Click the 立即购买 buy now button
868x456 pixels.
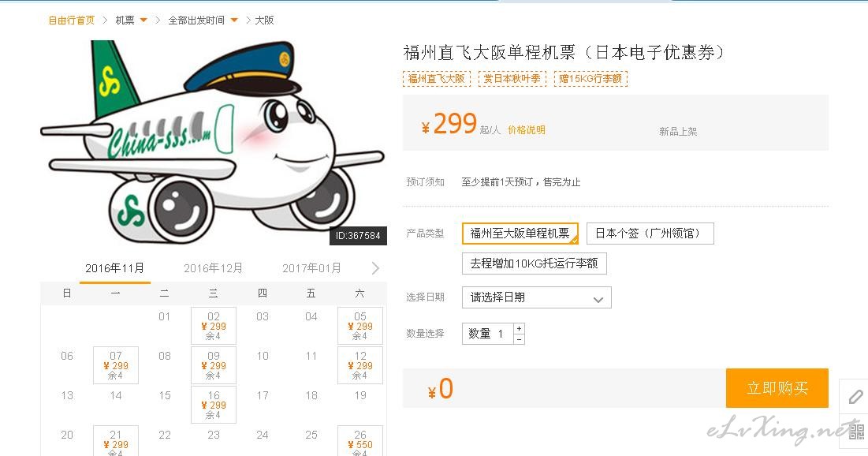777,388
